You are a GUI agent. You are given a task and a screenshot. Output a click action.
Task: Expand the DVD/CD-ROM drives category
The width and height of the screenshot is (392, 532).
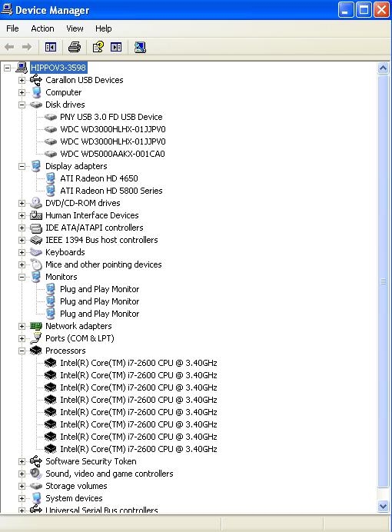(x=22, y=203)
